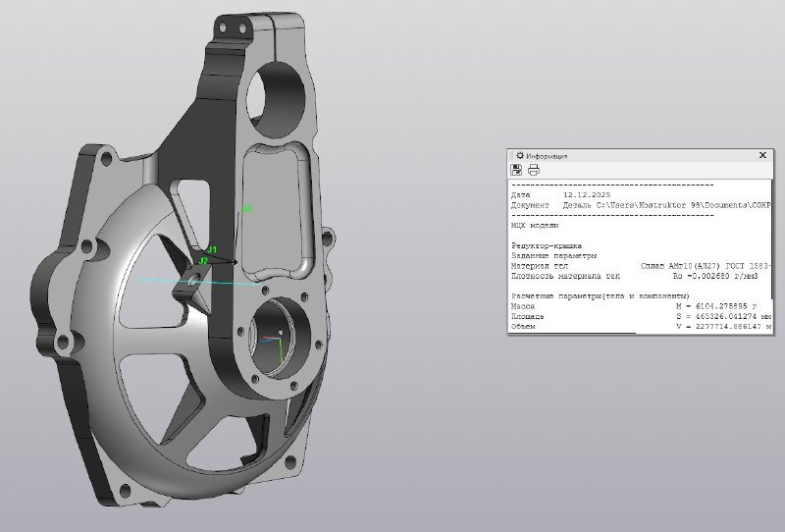This screenshot has height=532, width=785.
Task: Click the Материал тел alloy line
Action: 638,265
